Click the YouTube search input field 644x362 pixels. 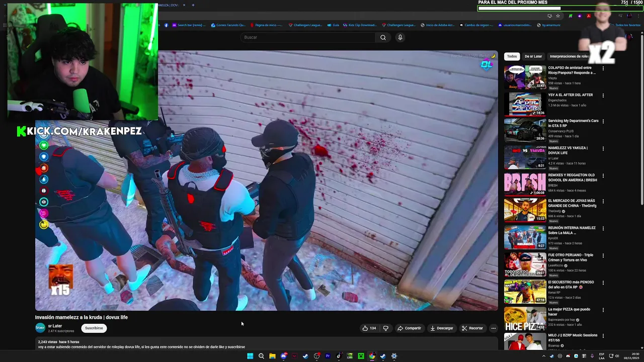[308, 37]
